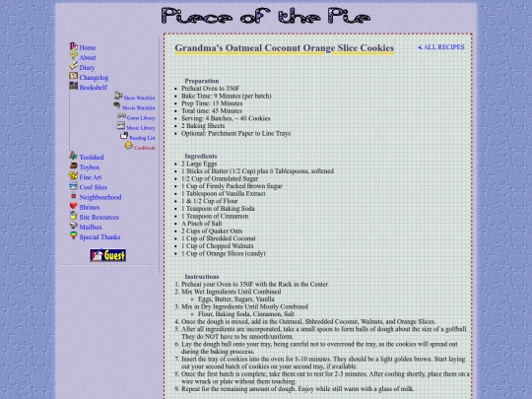Image resolution: width=532 pixels, height=399 pixels.
Task: Click the Toybox chest icon
Action: 73,166
